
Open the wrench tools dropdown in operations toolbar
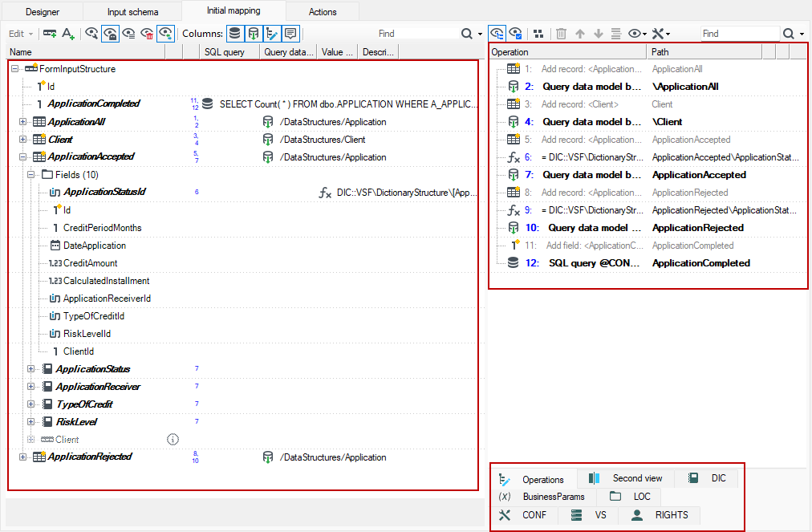pyautogui.click(x=661, y=34)
